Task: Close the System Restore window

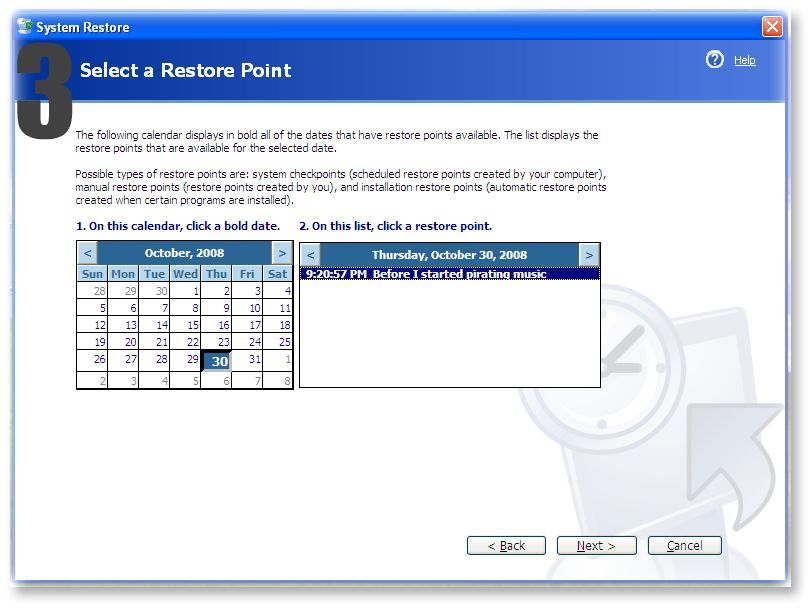Action: pyautogui.click(x=772, y=27)
